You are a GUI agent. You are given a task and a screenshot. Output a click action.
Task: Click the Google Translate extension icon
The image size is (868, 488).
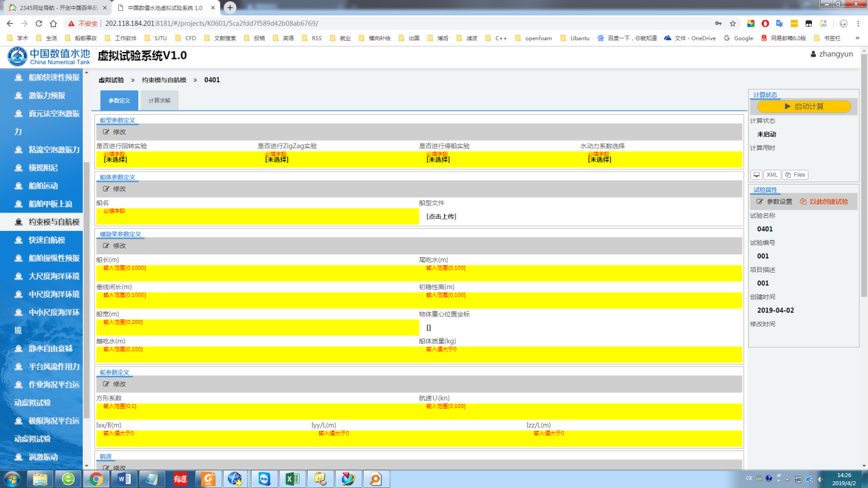pyautogui.click(x=780, y=23)
